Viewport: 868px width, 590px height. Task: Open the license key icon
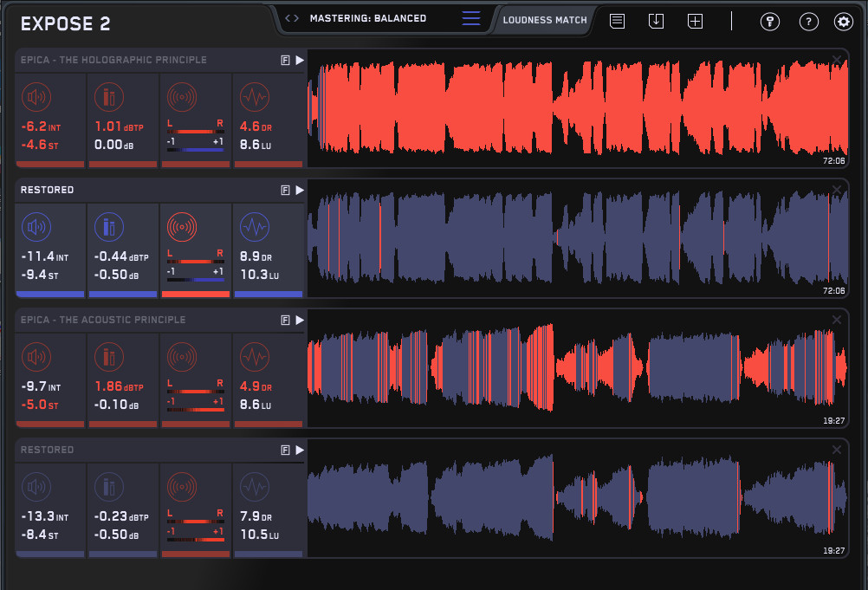[770, 22]
